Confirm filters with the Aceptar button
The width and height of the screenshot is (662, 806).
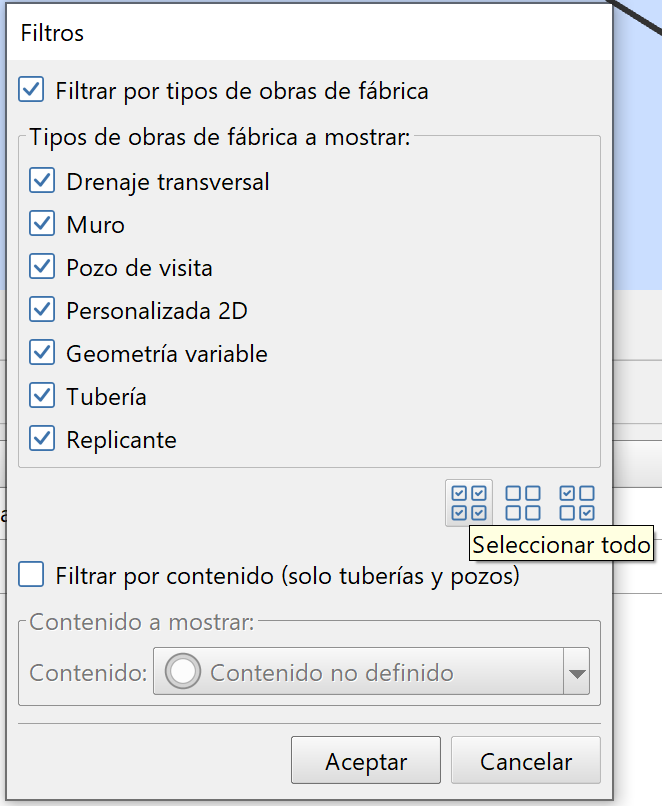tap(365, 760)
